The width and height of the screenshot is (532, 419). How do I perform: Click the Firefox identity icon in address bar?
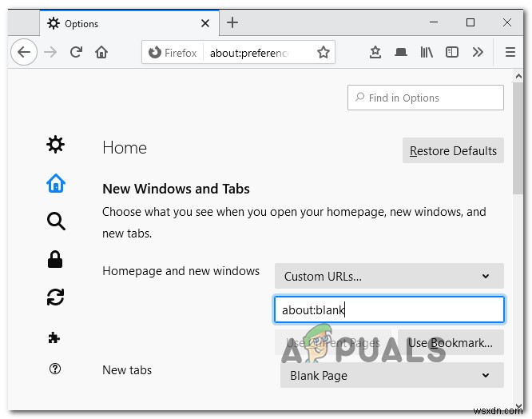[x=155, y=52]
